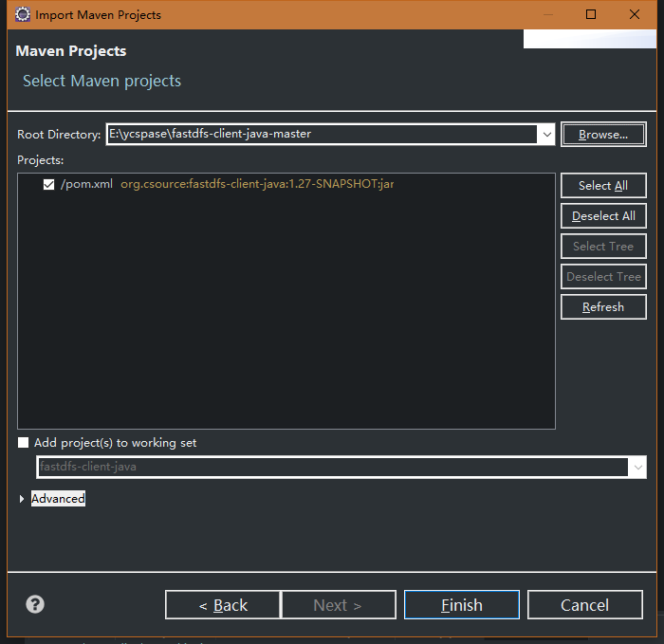
Task: Maximize the Import Maven Projects window
Action: pyautogui.click(x=591, y=14)
